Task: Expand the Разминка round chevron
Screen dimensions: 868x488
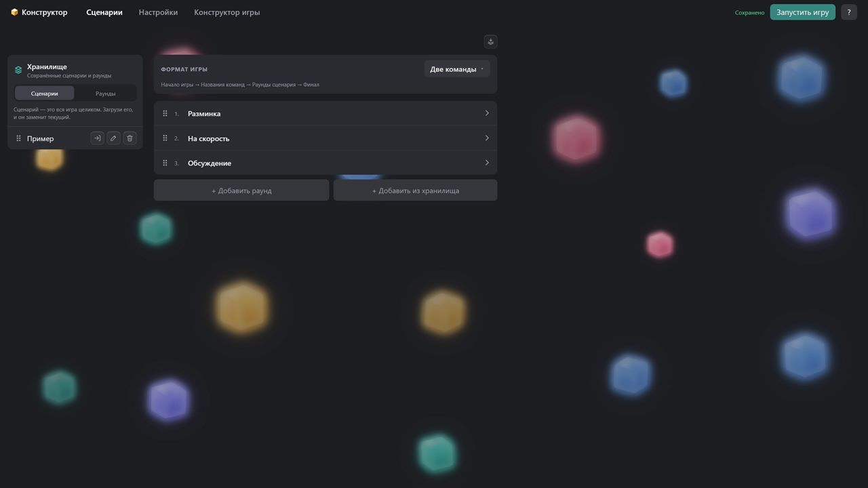Action: coord(487,113)
